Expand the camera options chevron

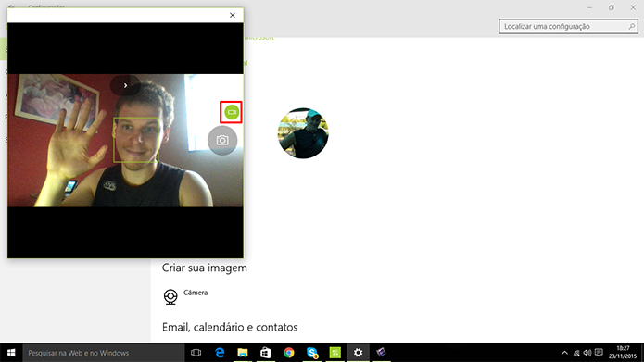pos(125,85)
